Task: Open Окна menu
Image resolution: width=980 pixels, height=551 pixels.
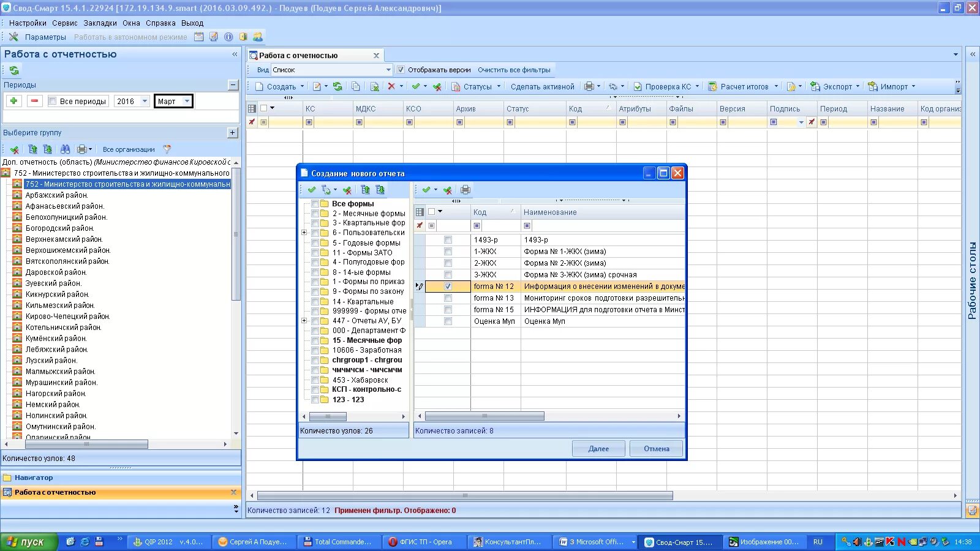Action: [x=131, y=23]
